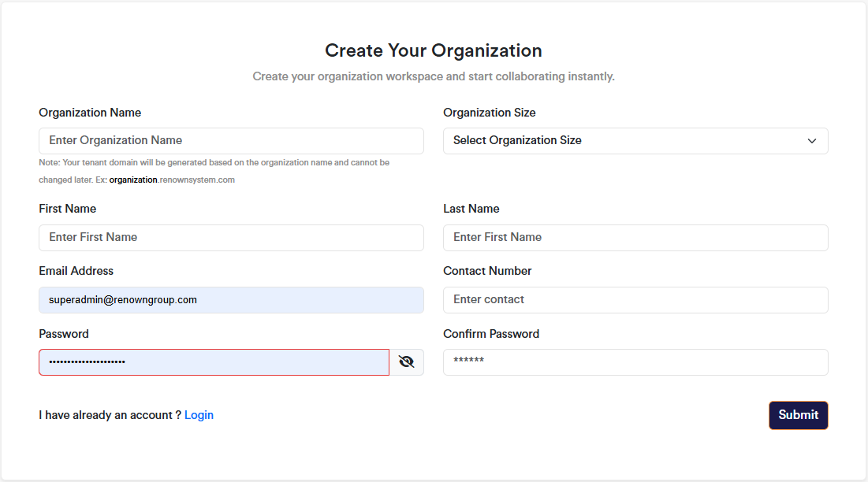
Task: Click the First Name label text
Action: [x=67, y=209]
